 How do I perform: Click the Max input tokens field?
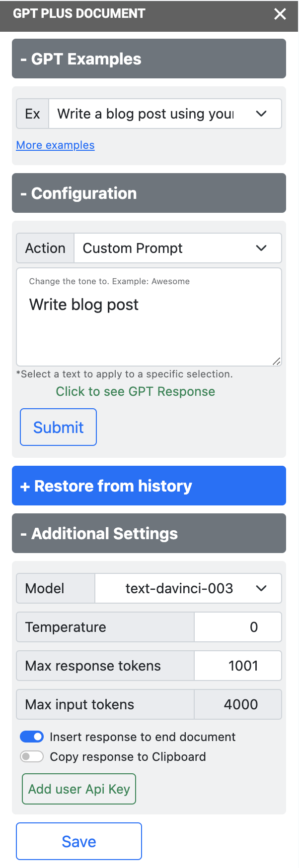point(237,704)
